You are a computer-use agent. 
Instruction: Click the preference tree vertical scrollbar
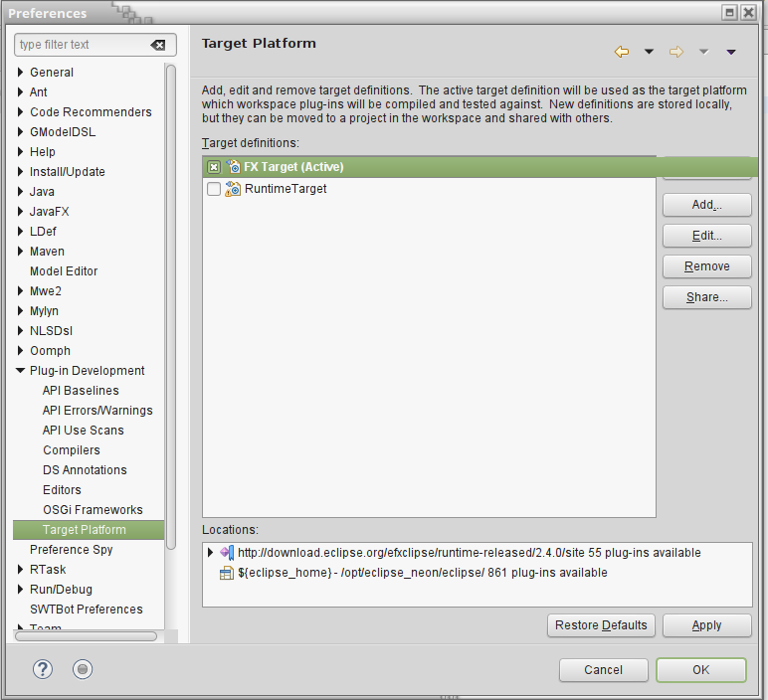tap(171, 307)
